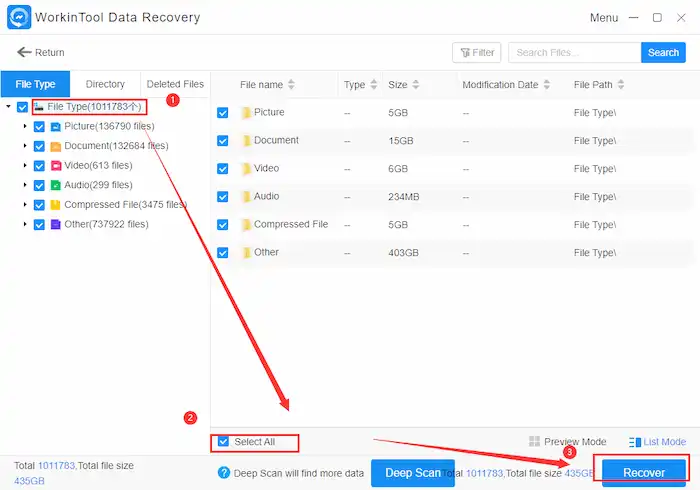700x490 pixels.
Task: Expand the Other tree node arrow
Action: [x=25, y=224]
